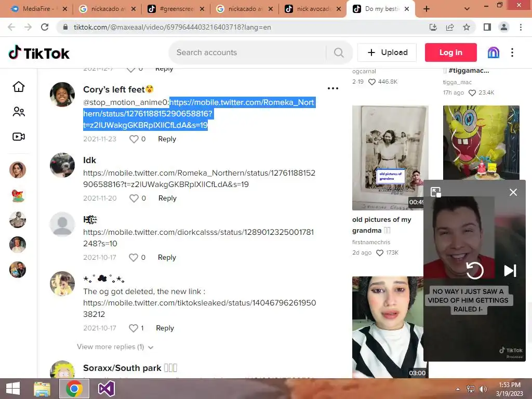Like the Idk comment heart
The image size is (532, 399).
tap(134, 198)
